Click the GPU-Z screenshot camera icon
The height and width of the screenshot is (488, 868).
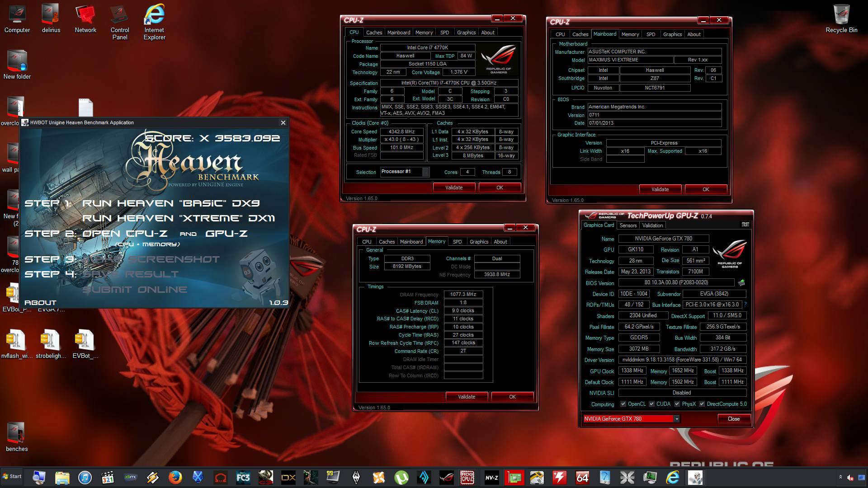(745, 225)
